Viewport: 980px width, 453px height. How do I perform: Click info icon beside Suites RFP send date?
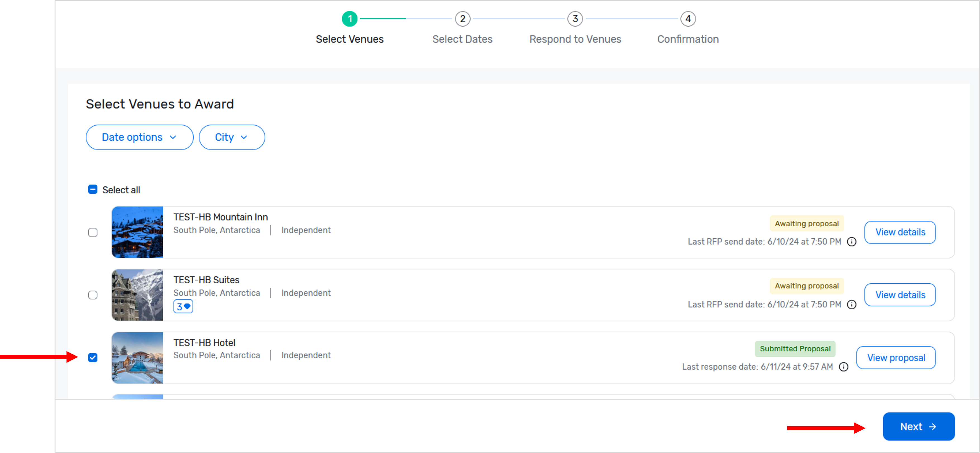pyautogui.click(x=851, y=305)
